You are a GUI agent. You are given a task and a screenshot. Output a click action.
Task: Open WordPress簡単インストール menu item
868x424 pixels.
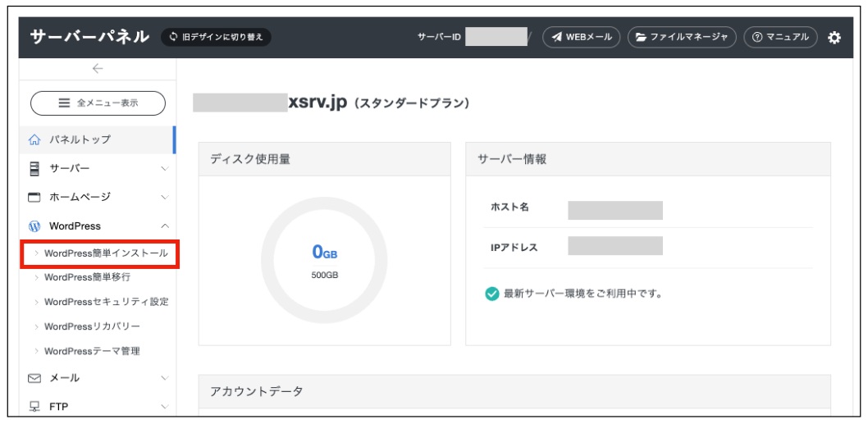(x=105, y=253)
